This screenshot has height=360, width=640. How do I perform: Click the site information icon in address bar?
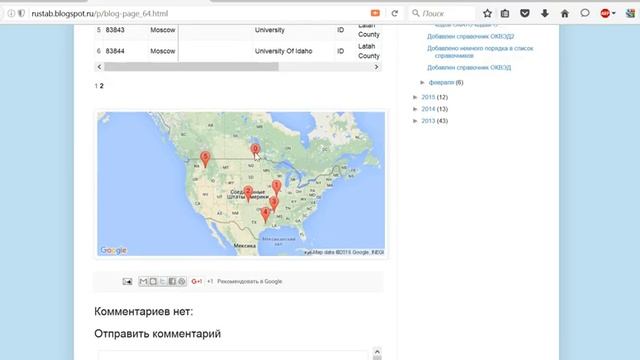point(11,13)
